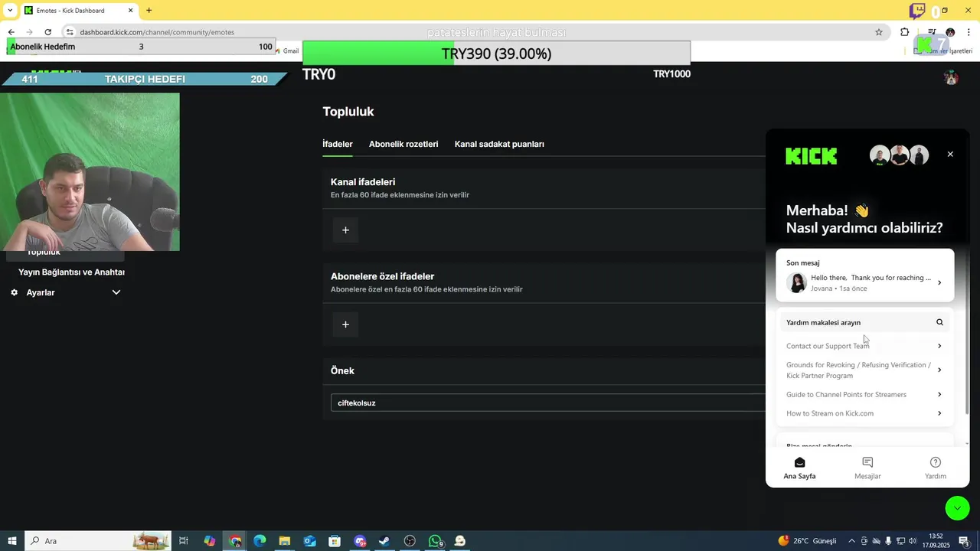Open the tab search dropdown arrow
The height and width of the screenshot is (551, 980).
coord(10,10)
